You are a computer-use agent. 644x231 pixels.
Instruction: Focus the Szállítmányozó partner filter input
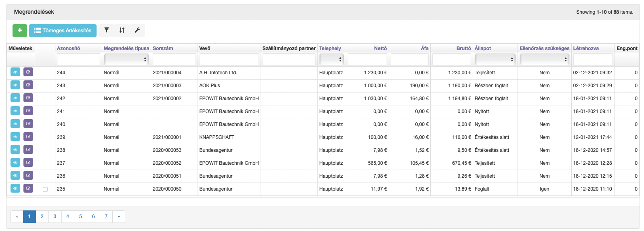coord(289,59)
